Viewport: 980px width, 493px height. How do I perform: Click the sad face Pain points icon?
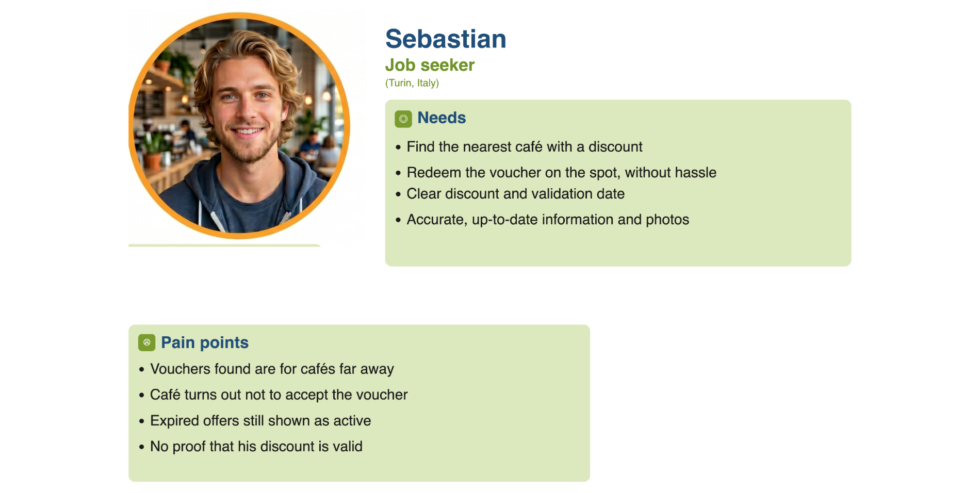146,342
